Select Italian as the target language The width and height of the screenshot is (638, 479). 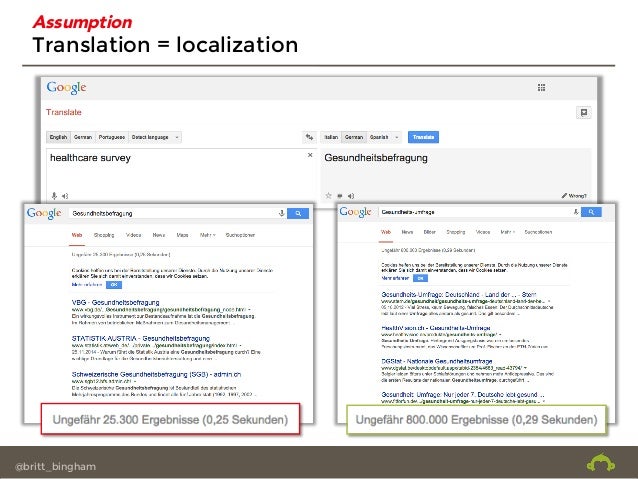(331, 137)
